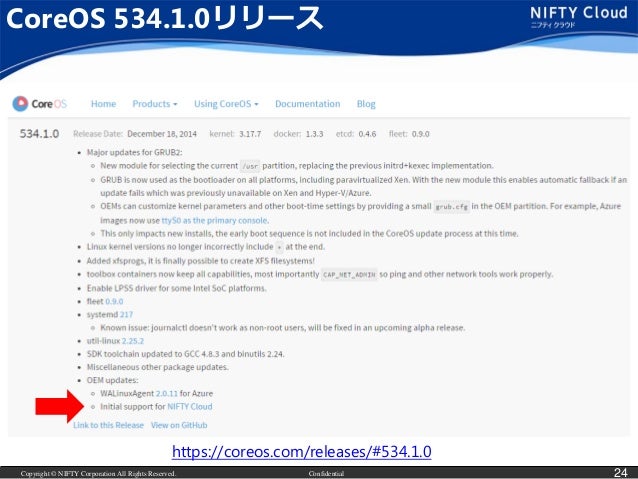Click the grub.cfg code snippet
The height and width of the screenshot is (479, 638).
tap(452, 207)
